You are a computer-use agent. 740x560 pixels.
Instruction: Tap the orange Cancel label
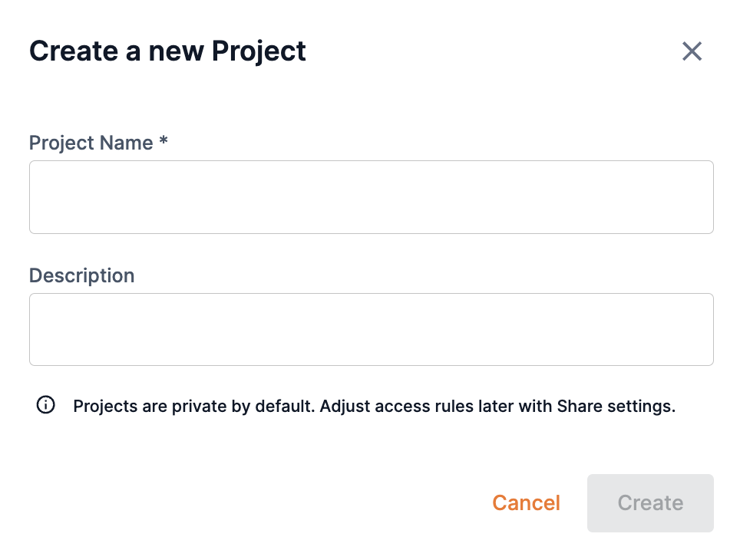(526, 502)
